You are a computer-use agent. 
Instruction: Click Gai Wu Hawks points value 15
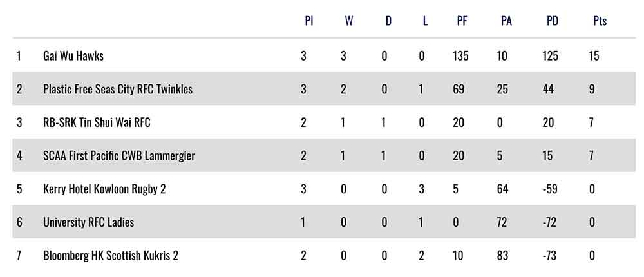[594, 56]
